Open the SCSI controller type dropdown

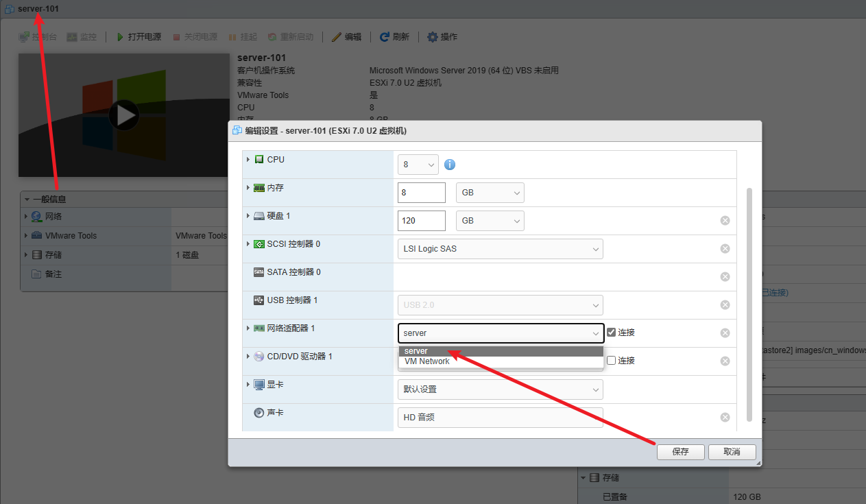click(500, 249)
